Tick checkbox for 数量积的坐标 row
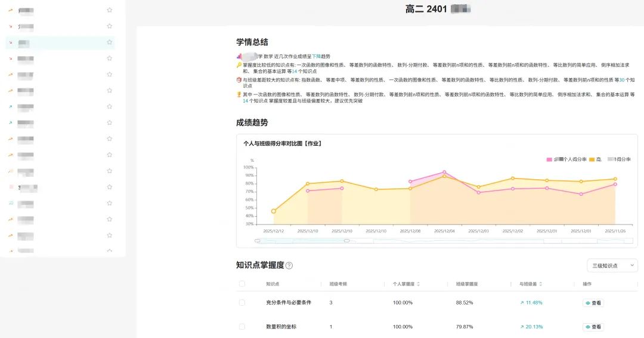Viewport: 644px width, 338px height. [242, 327]
